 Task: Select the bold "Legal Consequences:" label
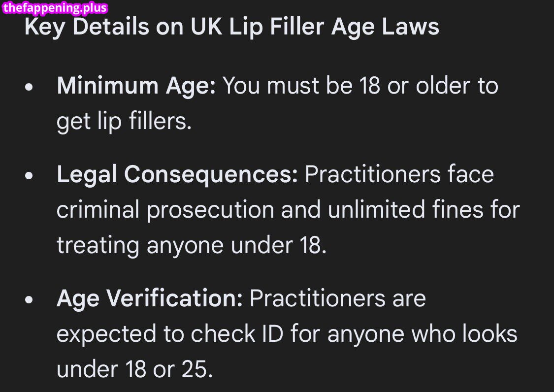coord(177,175)
